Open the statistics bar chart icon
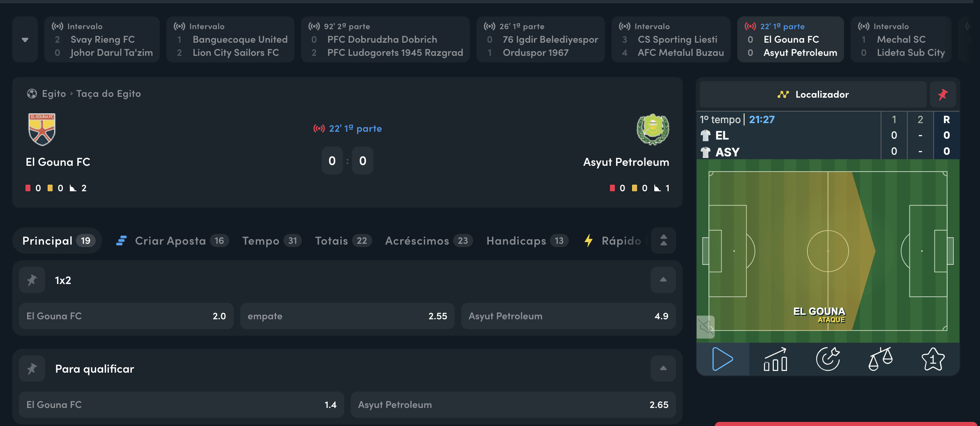Viewport: 980px width, 426px height. (775, 359)
